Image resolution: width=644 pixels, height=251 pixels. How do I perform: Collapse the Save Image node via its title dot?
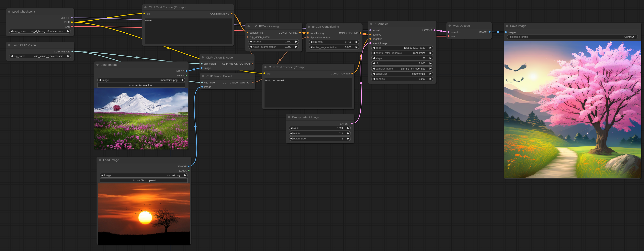click(x=507, y=26)
